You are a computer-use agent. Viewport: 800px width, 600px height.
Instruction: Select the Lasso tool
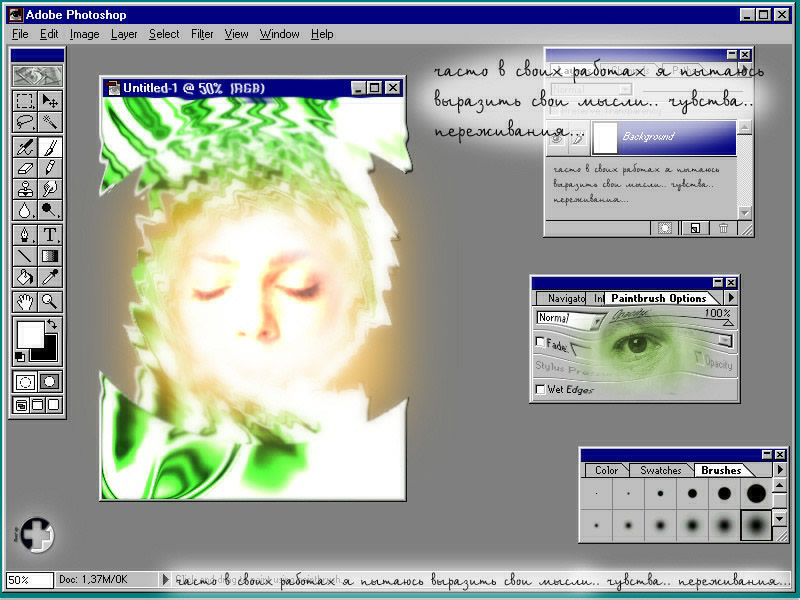point(26,123)
